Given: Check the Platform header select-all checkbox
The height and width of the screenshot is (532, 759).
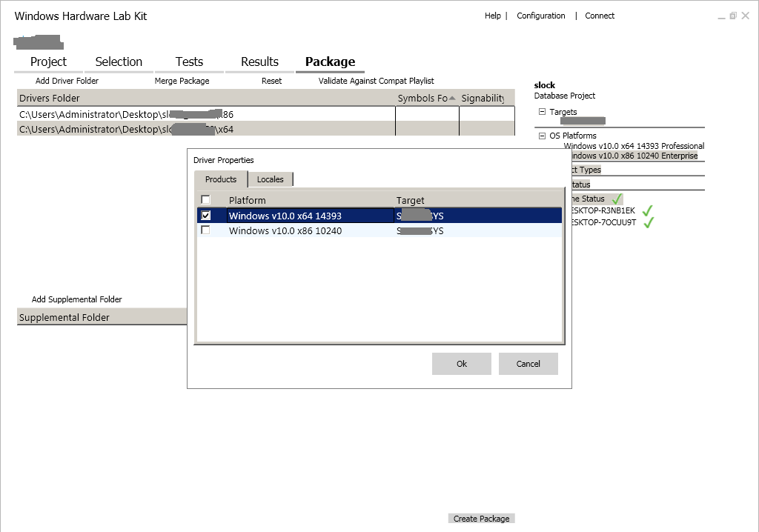Looking at the screenshot, I should point(206,199).
